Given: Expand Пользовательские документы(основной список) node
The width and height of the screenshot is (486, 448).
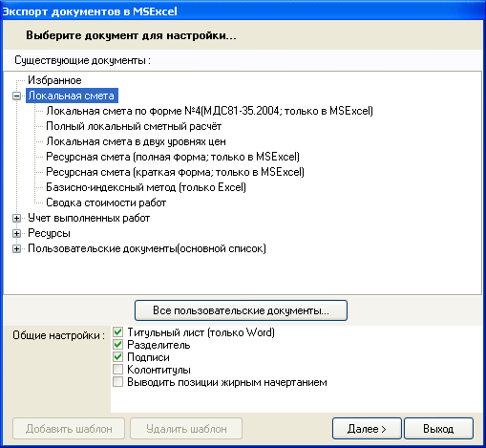Looking at the screenshot, I should pos(16,248).
